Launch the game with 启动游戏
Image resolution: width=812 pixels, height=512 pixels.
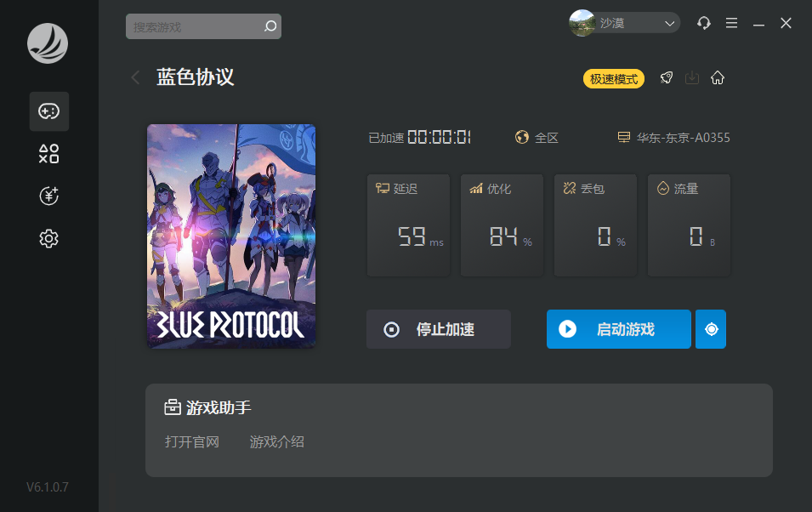619,329
